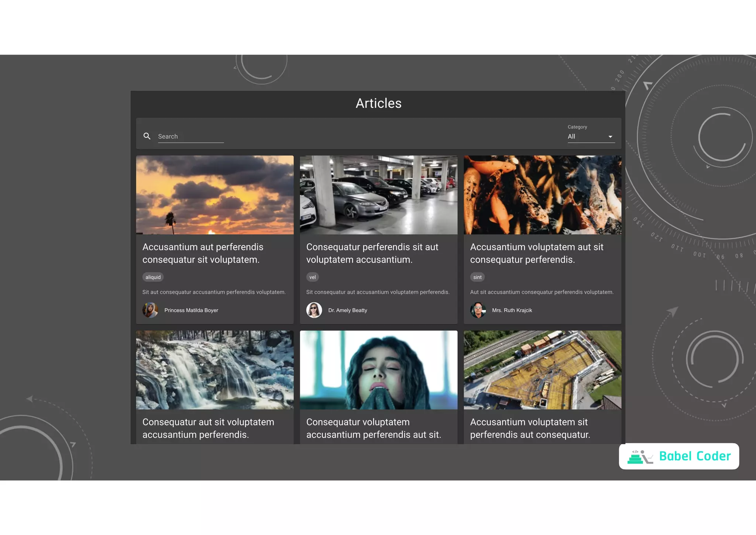Click the Babel Coder logo

tap(679, 456)
